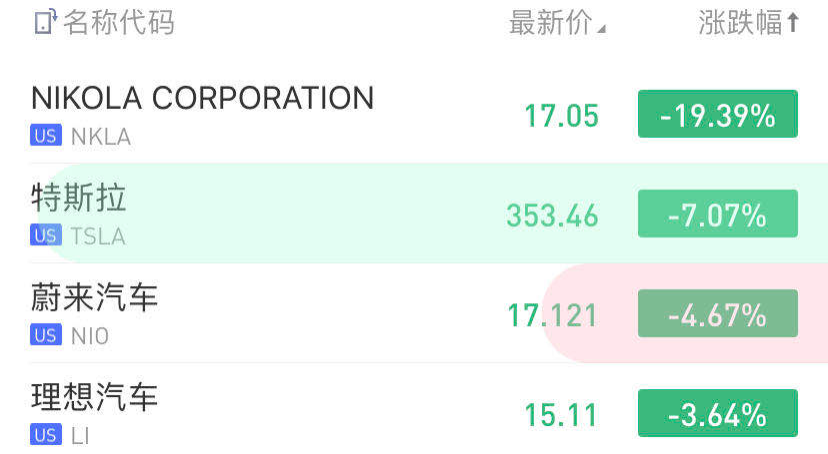Open the 蔚来汽车 stock details
828x454 pixels.
(94, 297)
